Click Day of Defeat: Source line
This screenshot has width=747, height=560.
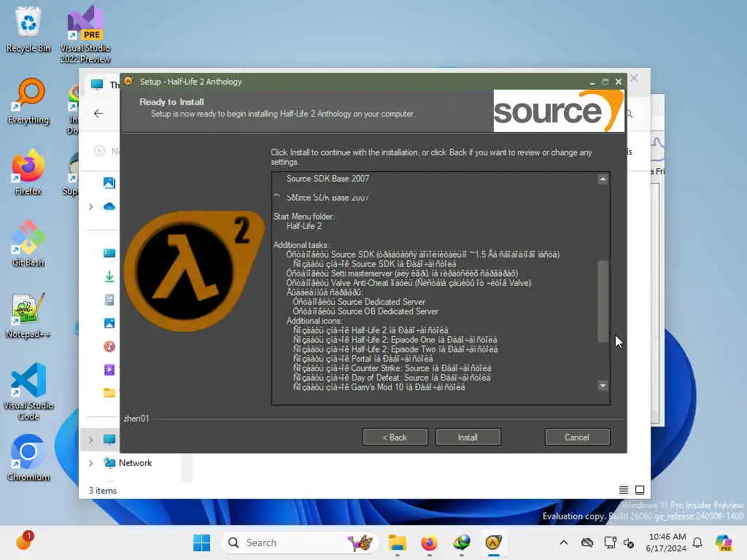pos(391,378)
